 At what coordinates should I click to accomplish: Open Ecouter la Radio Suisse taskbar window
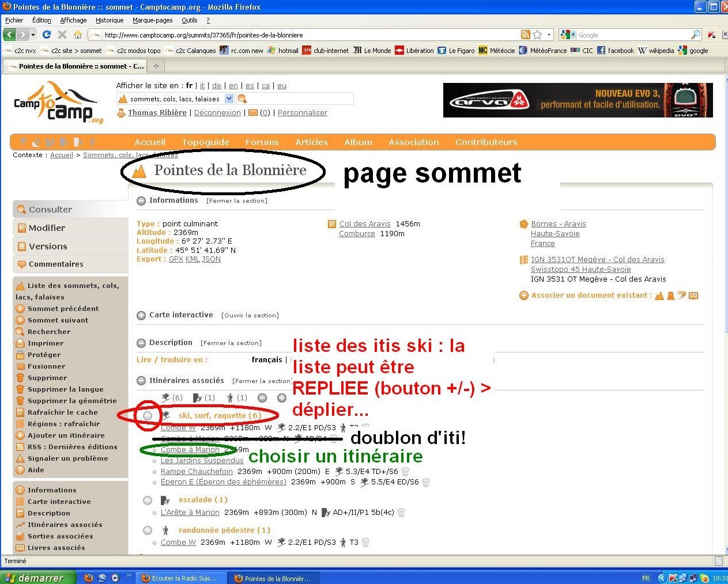pyautogui.click(x=180, y=578)
